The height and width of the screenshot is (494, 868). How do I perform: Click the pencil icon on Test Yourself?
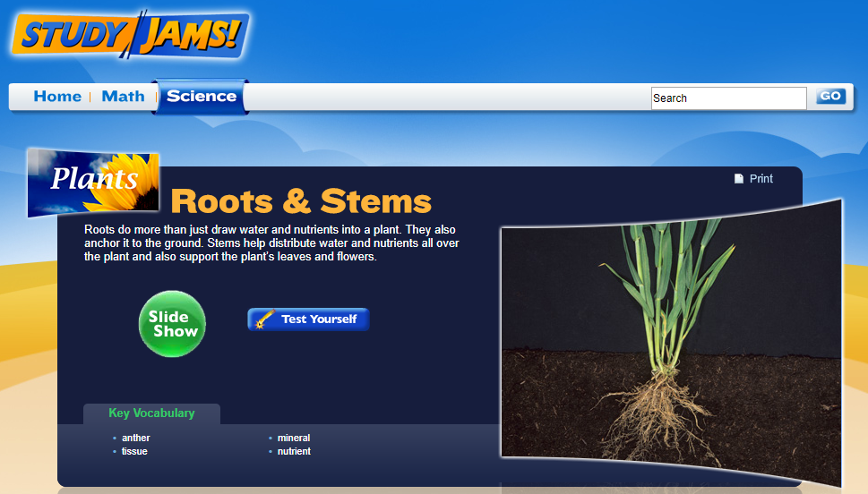(x=264, y=319)
